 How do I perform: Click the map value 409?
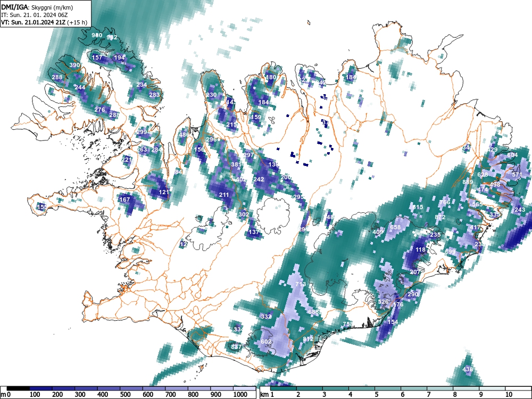378,232
